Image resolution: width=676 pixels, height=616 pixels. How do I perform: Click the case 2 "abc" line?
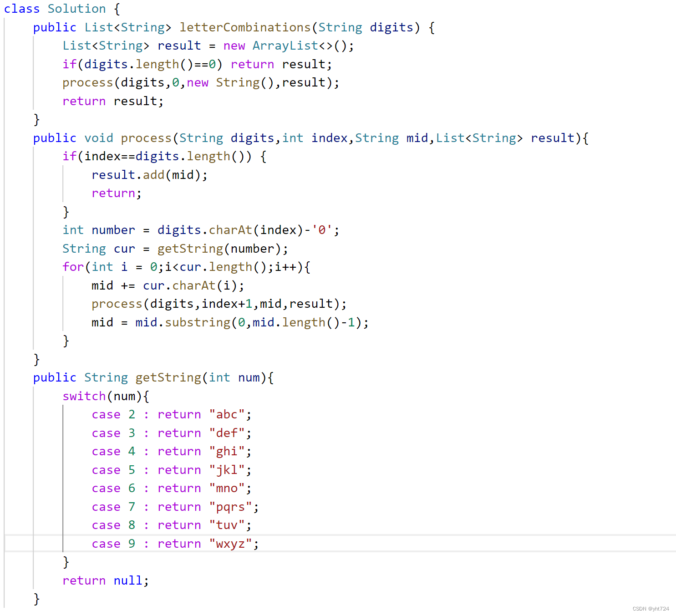click(172, 414)
